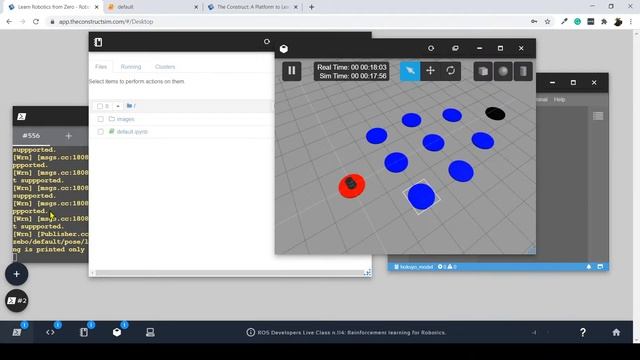Image resolution: width=640 pixels, height=360 pixels.
Task: Open the Files tab in Jupyter
Action: [101, 67]
